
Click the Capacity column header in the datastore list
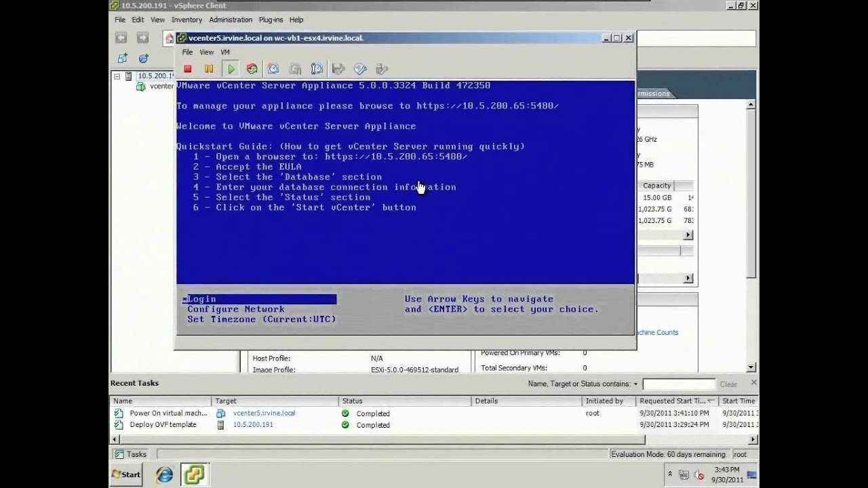(x=656, y=186)
